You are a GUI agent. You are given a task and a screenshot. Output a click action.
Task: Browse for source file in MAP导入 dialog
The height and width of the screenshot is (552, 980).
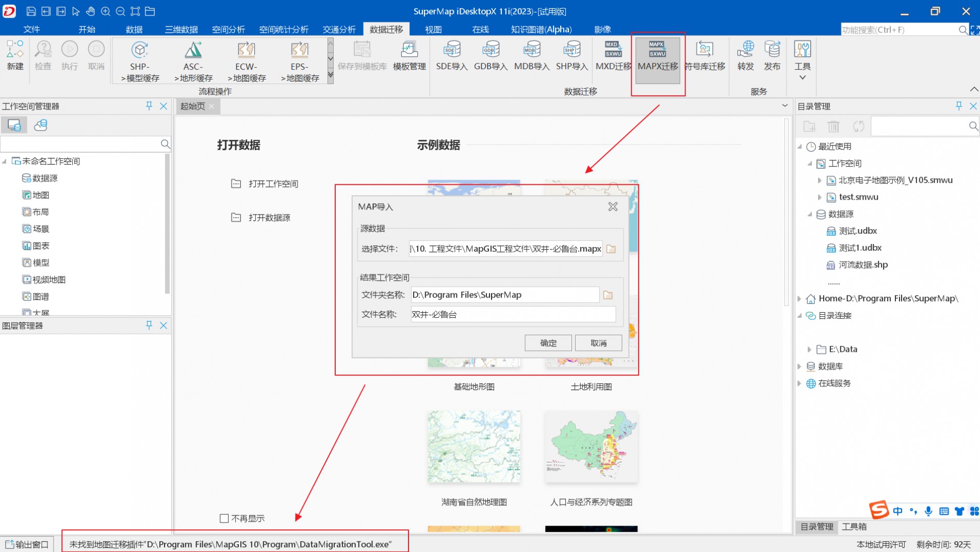click(611, 249)
